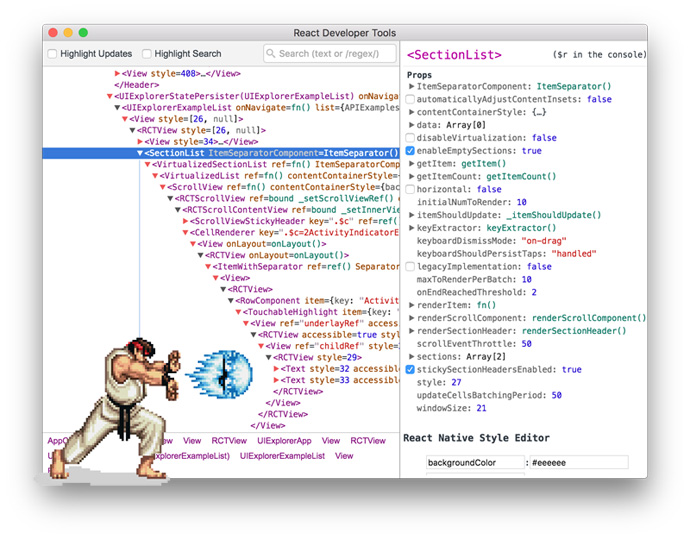The image size is (690, 539).
Task: Click the search text or regex field
Action: pos(330,54)
